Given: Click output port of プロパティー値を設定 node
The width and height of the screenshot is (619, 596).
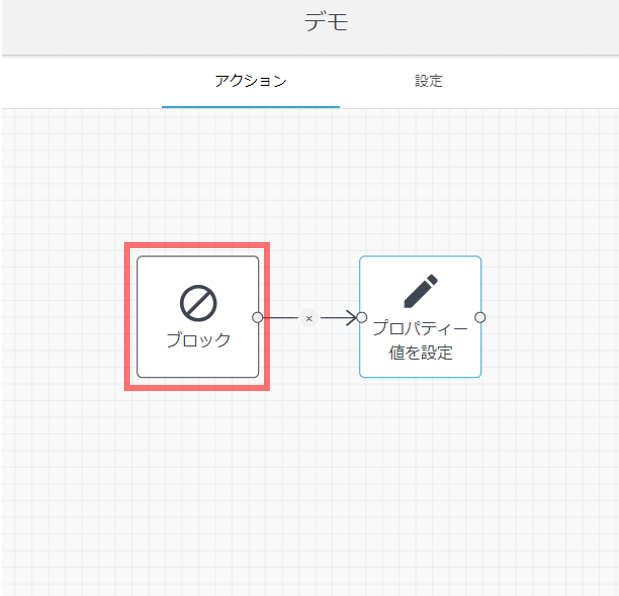Looking at the screenshot, I should coord(480,317).
